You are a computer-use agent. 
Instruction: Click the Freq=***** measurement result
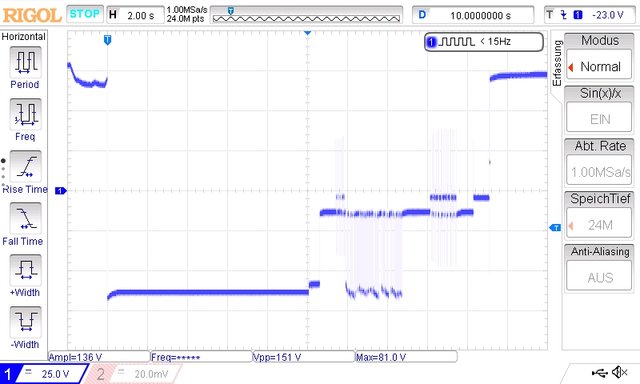coord(202,357)
